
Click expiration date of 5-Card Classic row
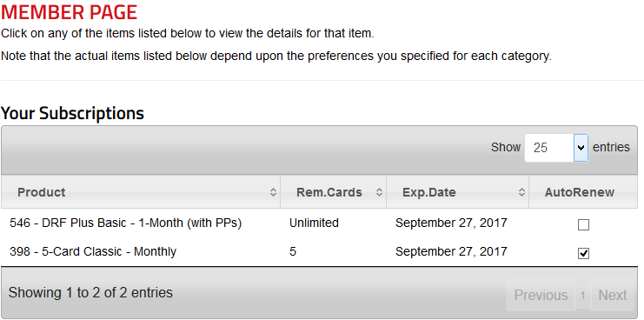pos(451,251)
